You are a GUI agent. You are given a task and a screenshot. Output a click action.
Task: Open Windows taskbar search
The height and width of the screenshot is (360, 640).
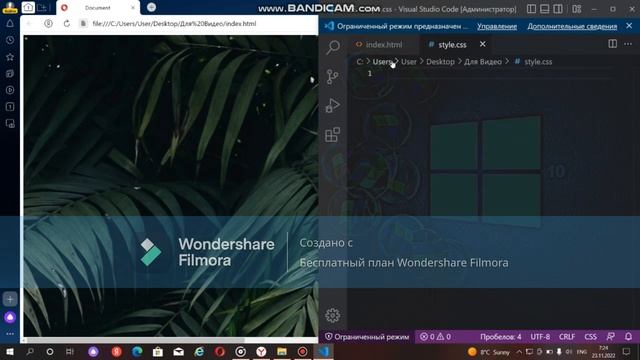pos(30,351)
